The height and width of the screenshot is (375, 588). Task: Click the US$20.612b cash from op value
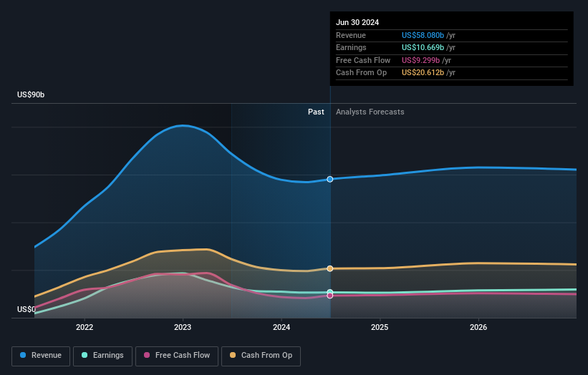[x=423, y=73]
